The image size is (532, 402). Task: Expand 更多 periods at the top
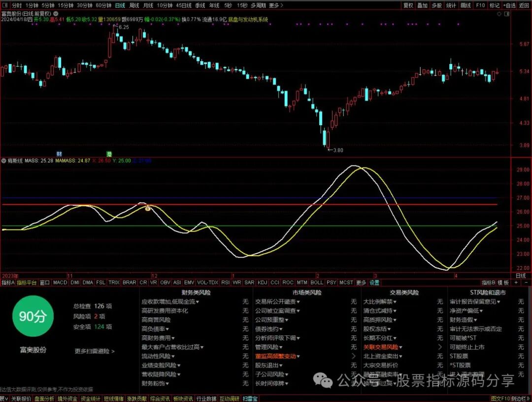276,5
